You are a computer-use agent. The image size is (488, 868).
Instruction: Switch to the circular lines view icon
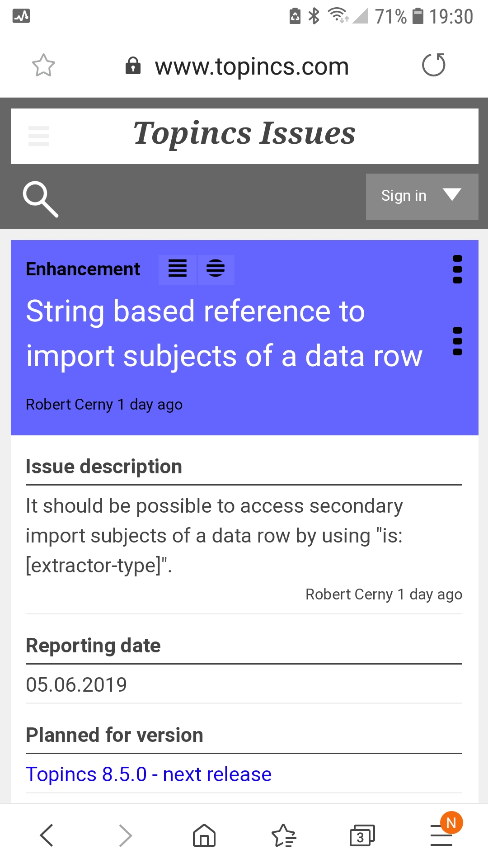pos(216,269)
